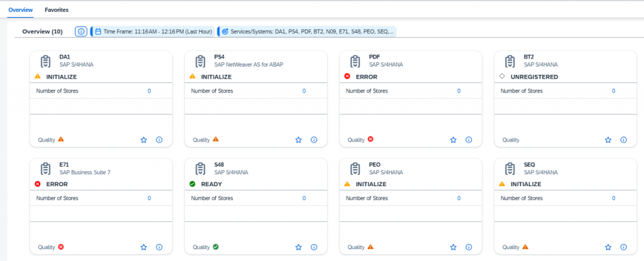Show details via PS4 card info icon
The height and width of the screenshot is (261, 644).
314,140
